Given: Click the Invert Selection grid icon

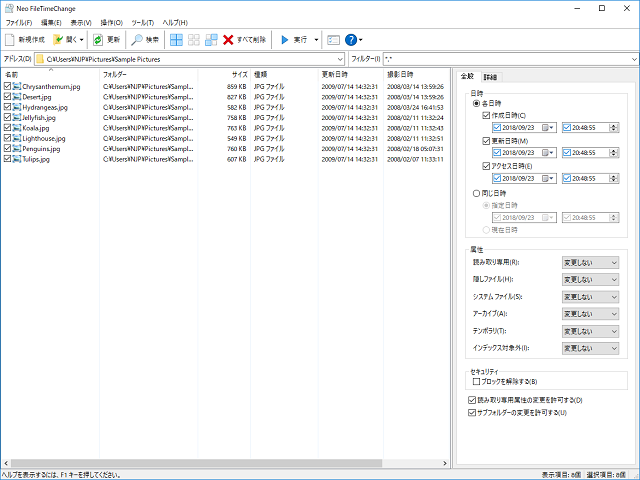Looking at the screenshot, I should (x=211, y=40).
